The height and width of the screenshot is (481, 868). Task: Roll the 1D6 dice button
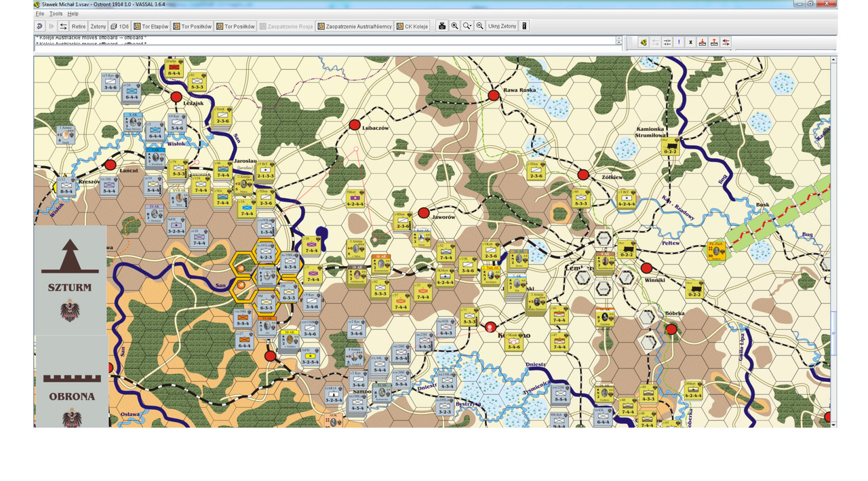pos(119,26)
